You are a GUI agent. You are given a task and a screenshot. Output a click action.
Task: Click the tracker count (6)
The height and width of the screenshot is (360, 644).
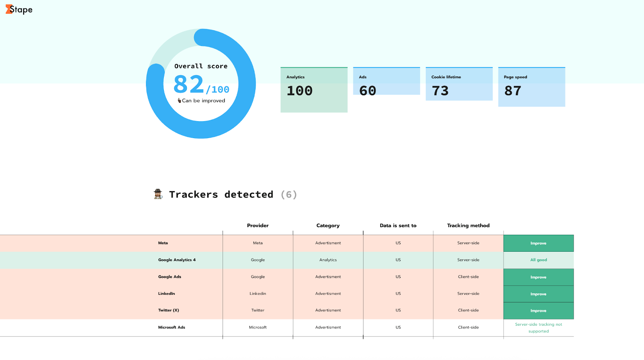tap(289, 194)
